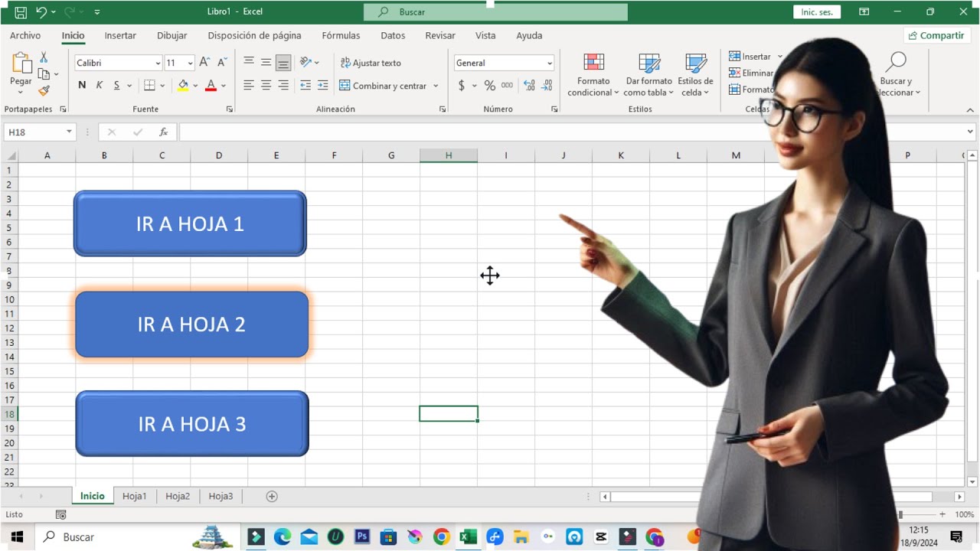Toggle Middle vertical alignment
Image resolution: width=980 pixels, height=551 pixels.
266,63
